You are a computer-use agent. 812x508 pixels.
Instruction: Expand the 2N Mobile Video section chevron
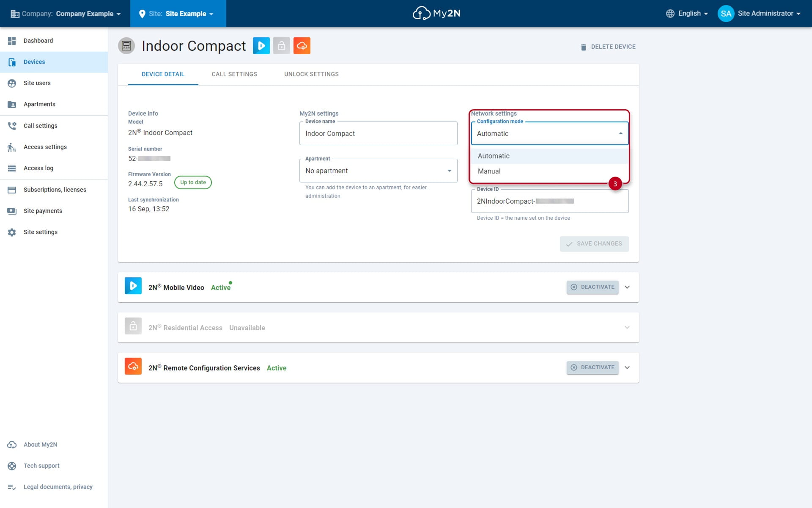(x=627, y=287)
